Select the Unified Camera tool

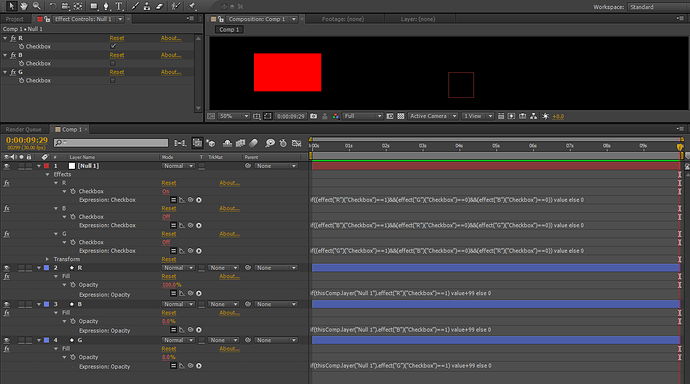coord(65,6)
